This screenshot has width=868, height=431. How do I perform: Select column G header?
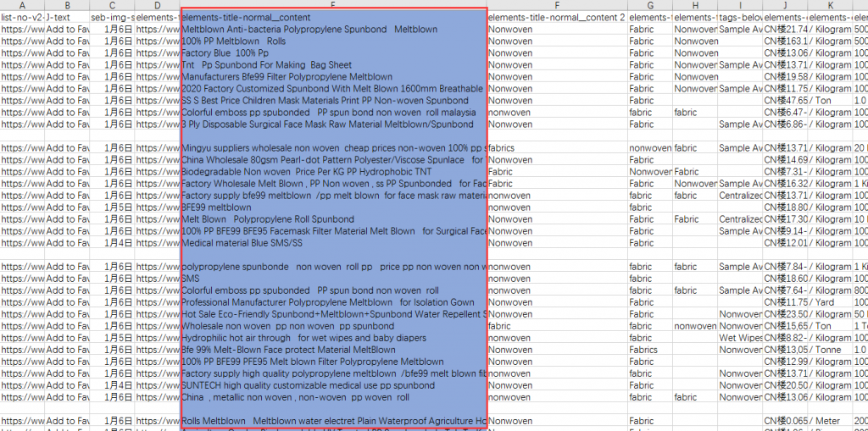click(650, 5)
